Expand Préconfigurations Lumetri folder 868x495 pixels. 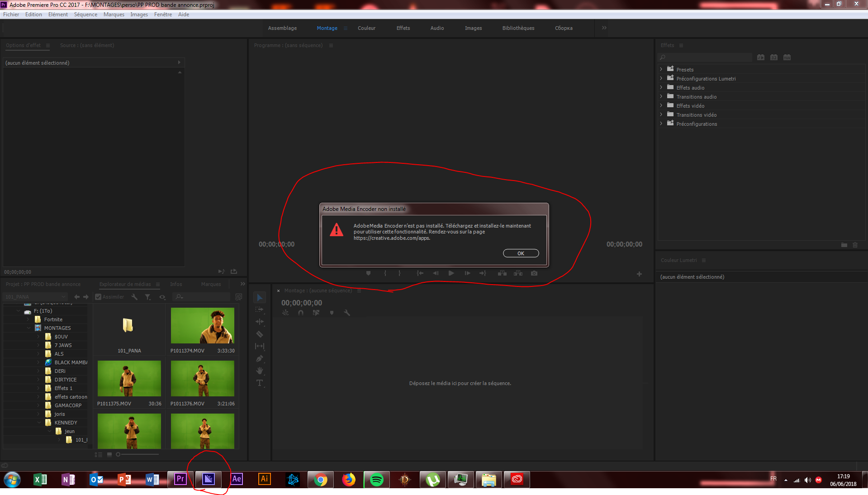661,78
